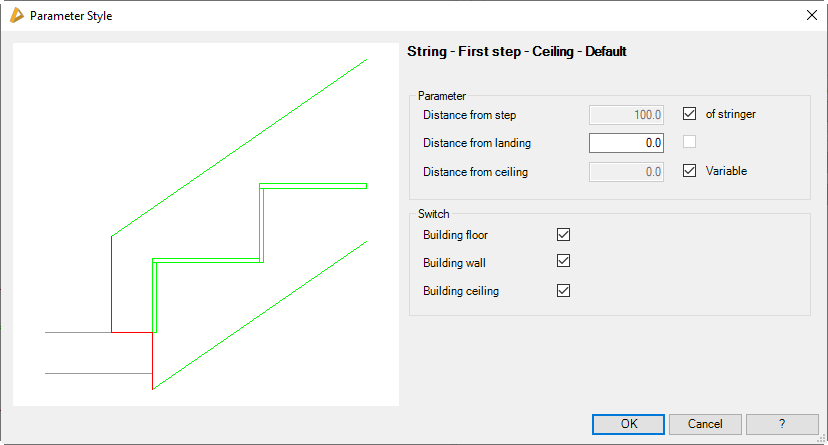Click the Switch group label
The width and height of the screenshot is (828, 445).
[434, 214]
